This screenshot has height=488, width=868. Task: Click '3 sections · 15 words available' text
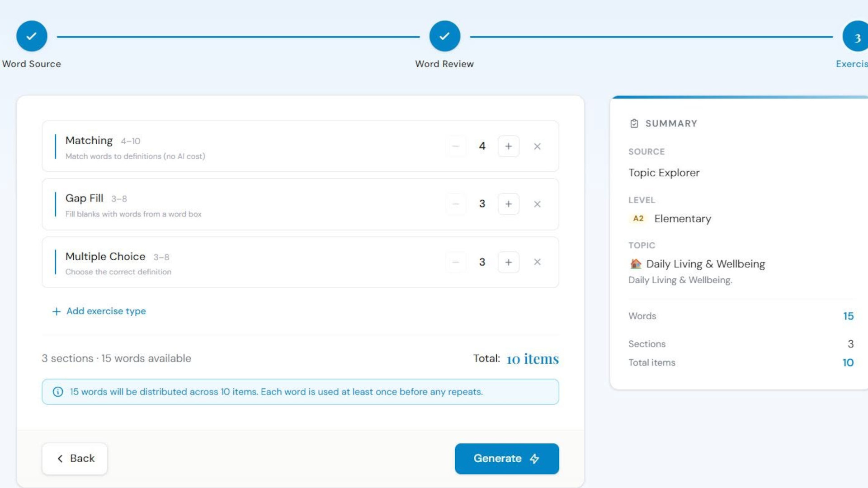(x=116, y=359)
